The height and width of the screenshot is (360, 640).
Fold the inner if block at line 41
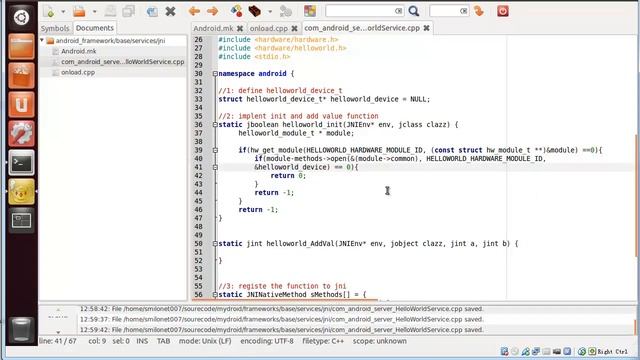[215, 167]
